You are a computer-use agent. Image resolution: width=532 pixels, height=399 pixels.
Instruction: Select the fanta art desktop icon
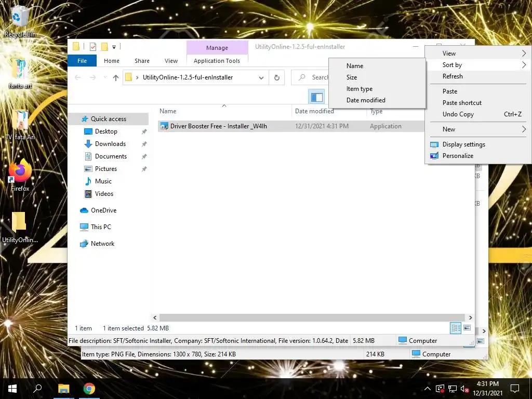coord(20,73)
